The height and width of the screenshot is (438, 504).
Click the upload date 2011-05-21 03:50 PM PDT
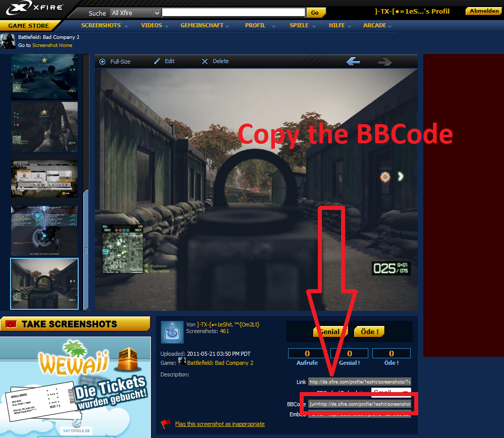tap(218, 354)
